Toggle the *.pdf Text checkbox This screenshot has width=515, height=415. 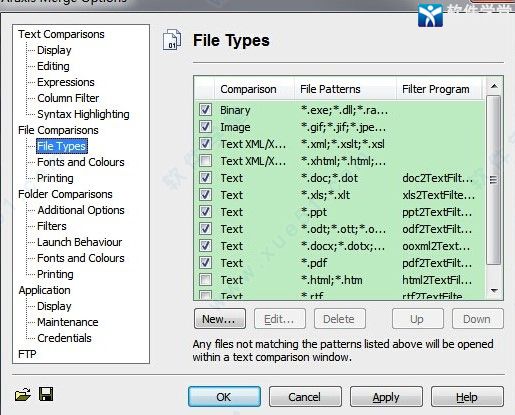(x=205, y=263)
